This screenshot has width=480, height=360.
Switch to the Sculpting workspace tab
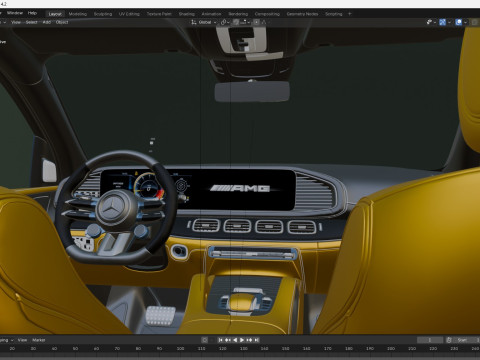coord(103,14)
